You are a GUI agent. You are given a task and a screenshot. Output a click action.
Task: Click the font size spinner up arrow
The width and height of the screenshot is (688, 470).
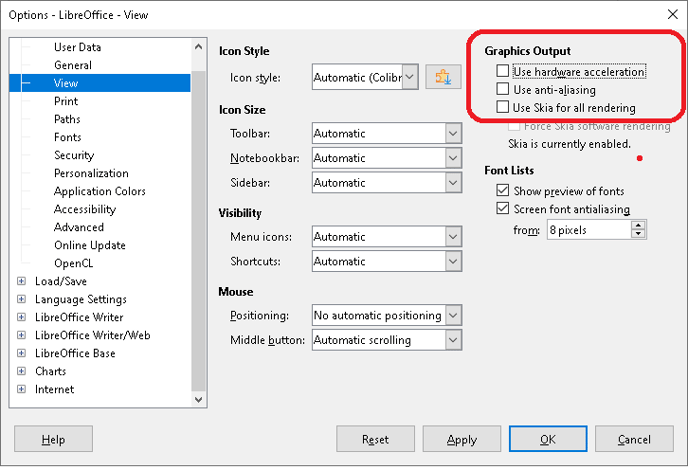638,225
